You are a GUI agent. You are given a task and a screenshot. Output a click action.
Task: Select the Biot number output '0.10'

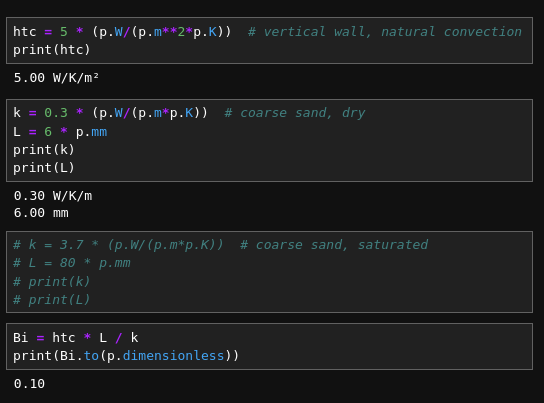[x=29, y=384]
